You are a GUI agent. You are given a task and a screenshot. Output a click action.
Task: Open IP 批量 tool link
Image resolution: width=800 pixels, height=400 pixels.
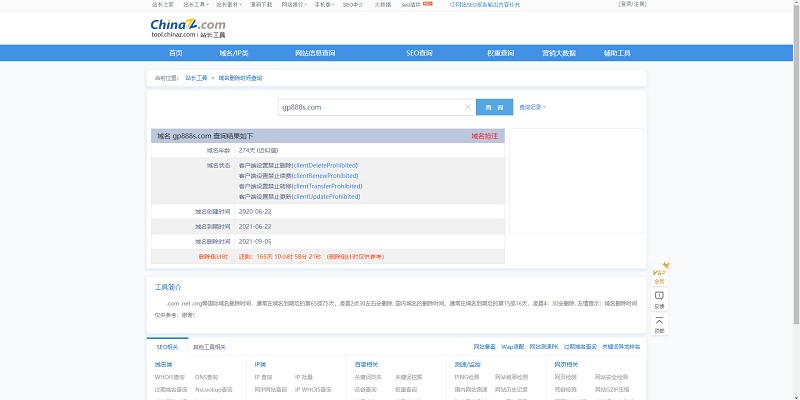click(304, 377)
